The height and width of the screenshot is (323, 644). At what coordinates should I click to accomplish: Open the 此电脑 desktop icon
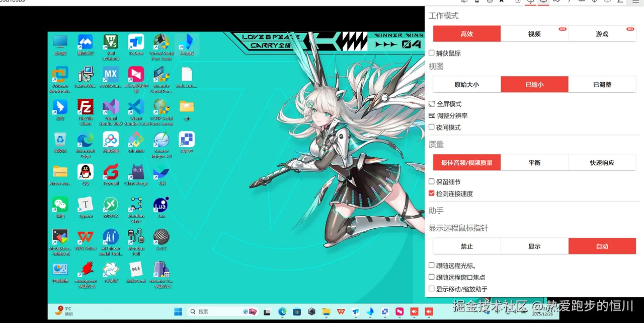60,43
